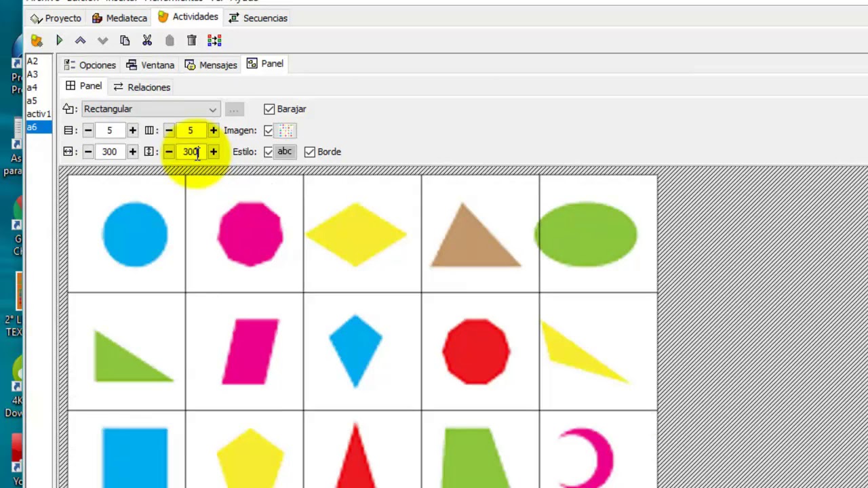
Task: Cut the selected activity with scissors icon
Action: tap(147, 41)
